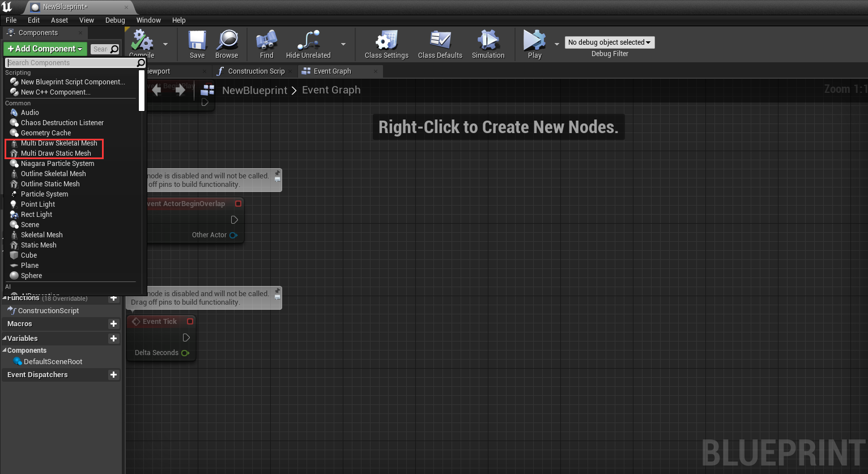Click the Browse magnifier icon
868x474 pixels.
(x=227, y=41)
